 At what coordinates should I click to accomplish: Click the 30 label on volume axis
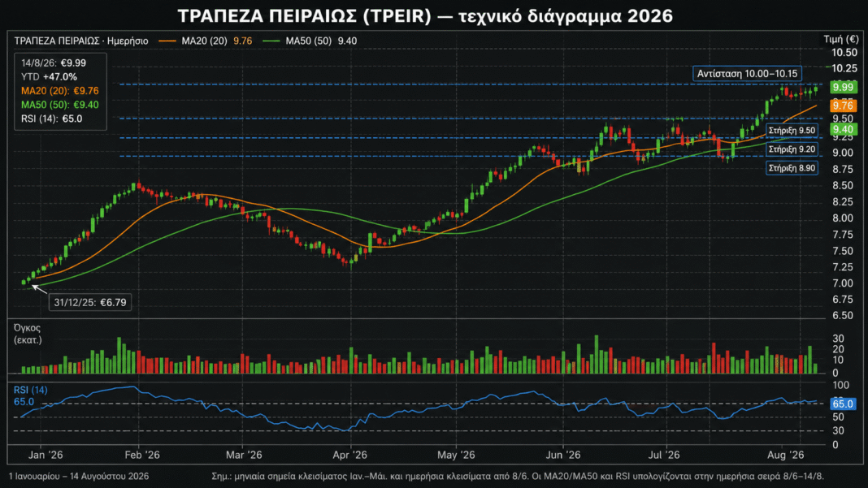click(838, 338)
